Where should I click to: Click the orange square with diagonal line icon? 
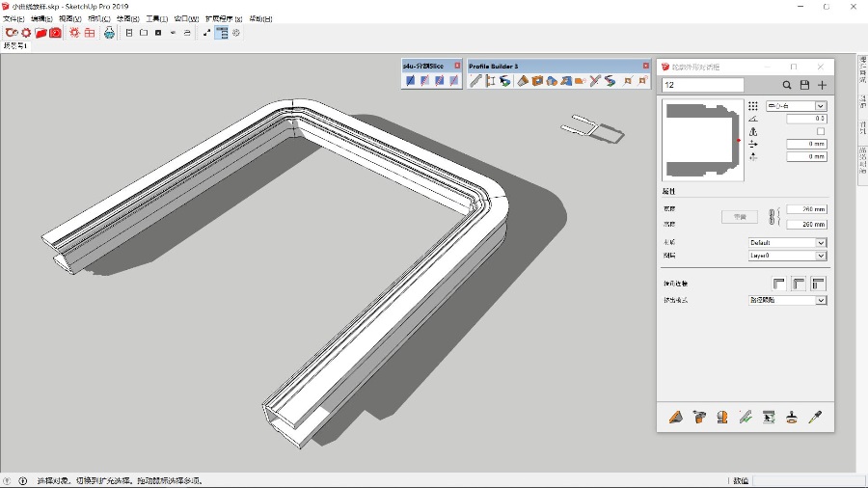[x=628, y=81]
